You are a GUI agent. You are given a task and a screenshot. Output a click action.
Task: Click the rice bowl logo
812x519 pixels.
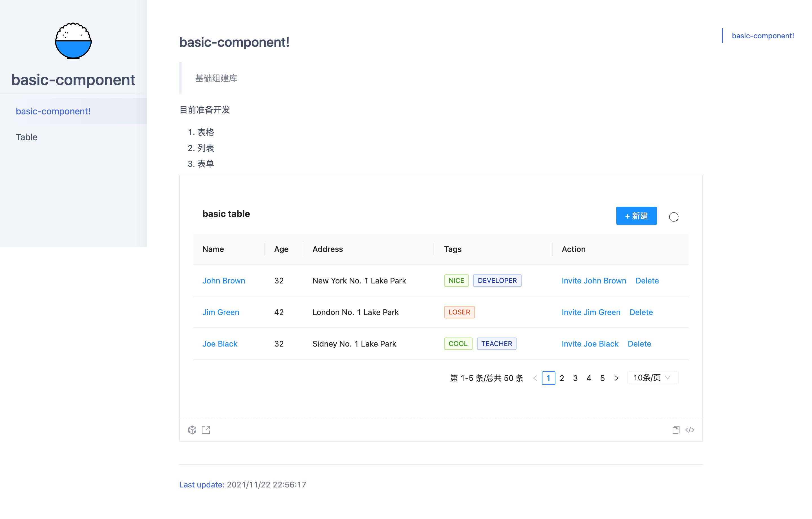[x=73, y=41]
